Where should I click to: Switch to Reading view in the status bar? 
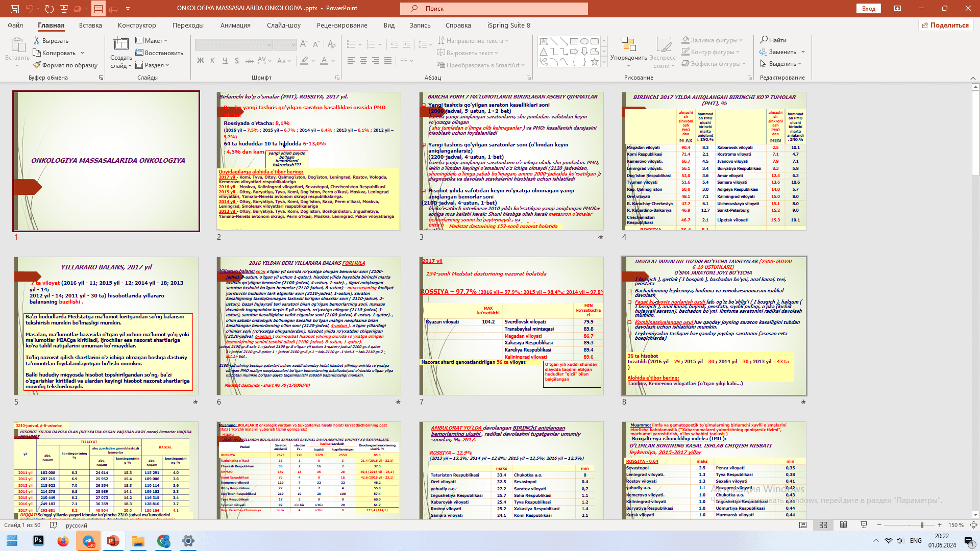pos(844,525)
